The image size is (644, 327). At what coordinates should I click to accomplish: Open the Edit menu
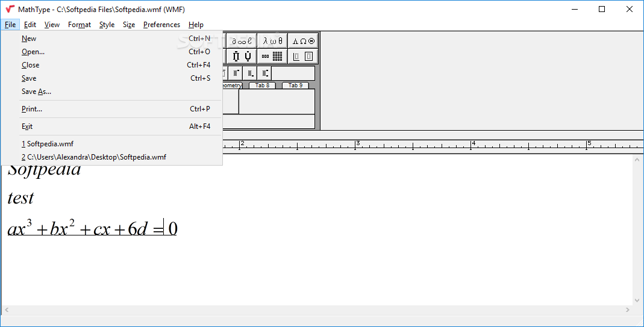30,25
